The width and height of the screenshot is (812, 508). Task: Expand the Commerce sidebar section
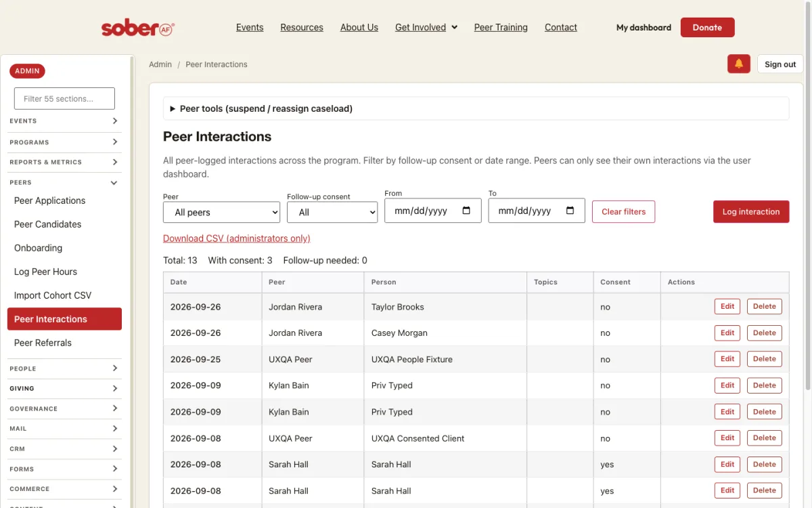[64, 488]
